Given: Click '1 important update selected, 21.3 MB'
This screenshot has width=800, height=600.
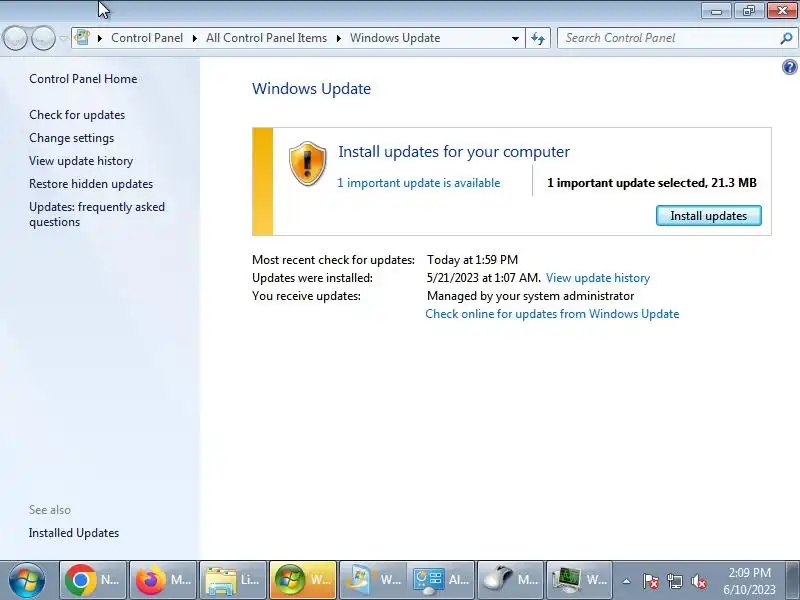Looking at the screenshot, I should pyautogui.click(x=652, y=183).
